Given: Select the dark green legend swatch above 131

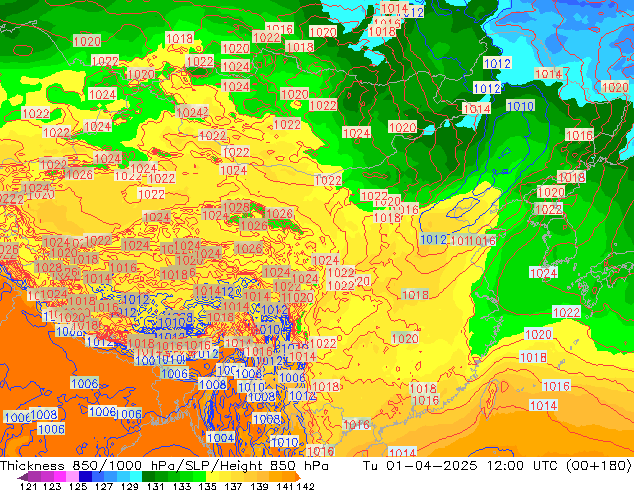Looking at the screenshot, I should 148,477.
